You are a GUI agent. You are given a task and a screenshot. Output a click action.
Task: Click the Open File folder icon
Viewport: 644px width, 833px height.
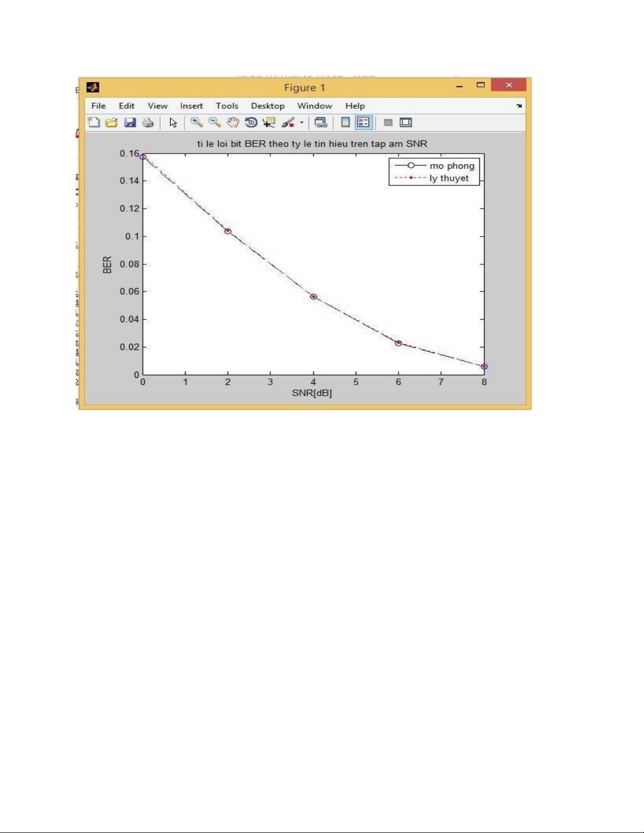pos(111,122)
